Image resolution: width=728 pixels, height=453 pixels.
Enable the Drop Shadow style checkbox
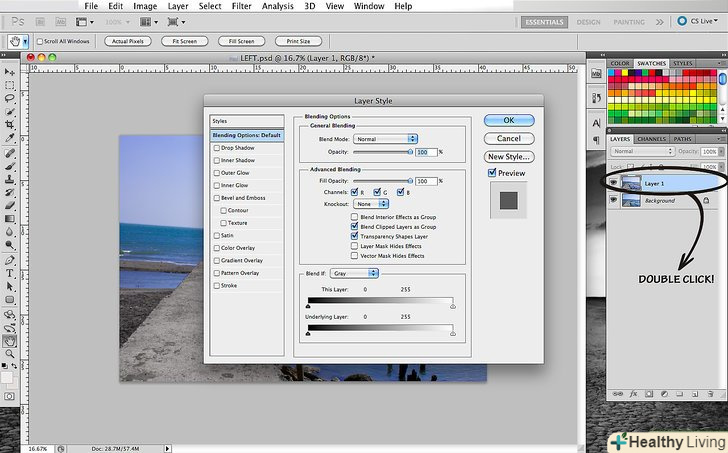(x=217, y=148)
